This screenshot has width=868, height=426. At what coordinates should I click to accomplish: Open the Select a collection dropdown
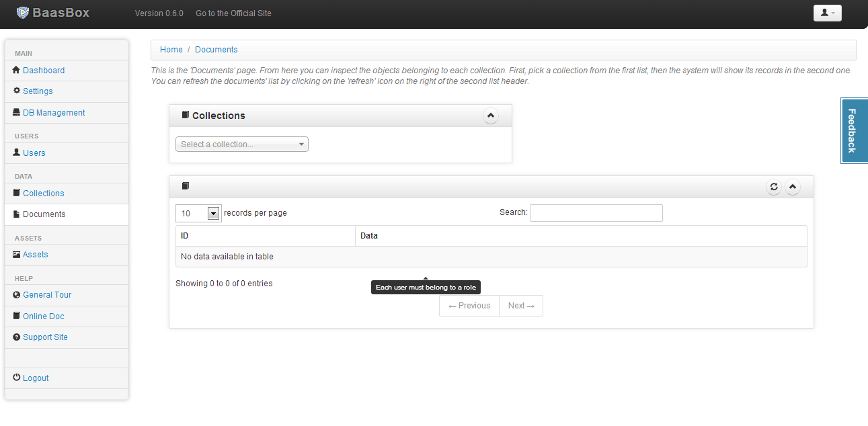point(242,144)
